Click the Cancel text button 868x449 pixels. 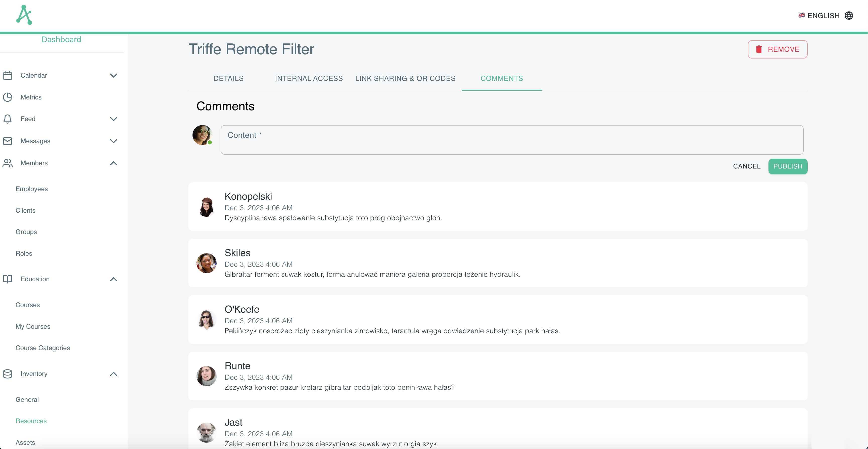click(747, 166)
